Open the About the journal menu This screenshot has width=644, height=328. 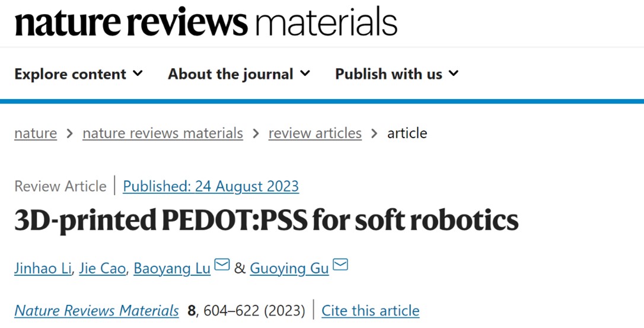click(231, 74)
